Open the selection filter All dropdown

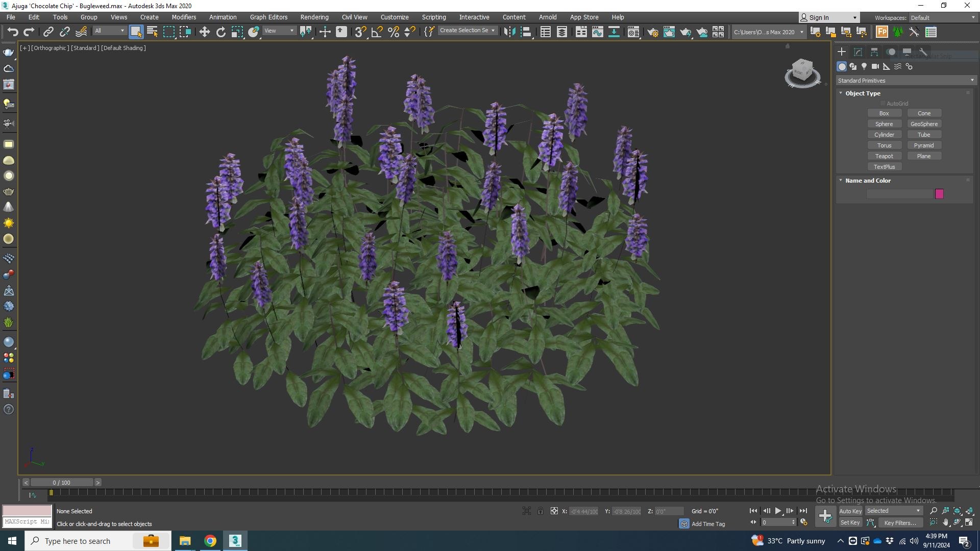point(109,31)
